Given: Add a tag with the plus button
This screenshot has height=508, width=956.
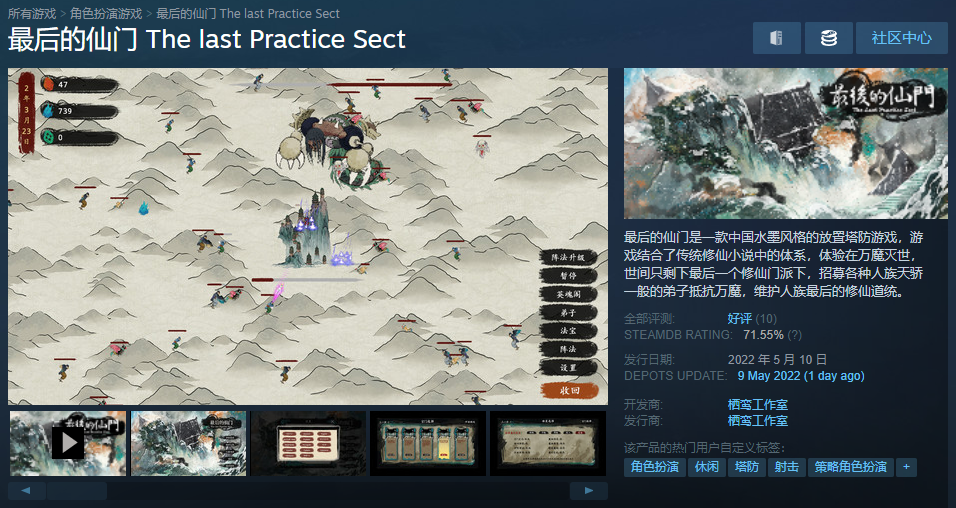Looking at the screenshot, I should [906, 467].
